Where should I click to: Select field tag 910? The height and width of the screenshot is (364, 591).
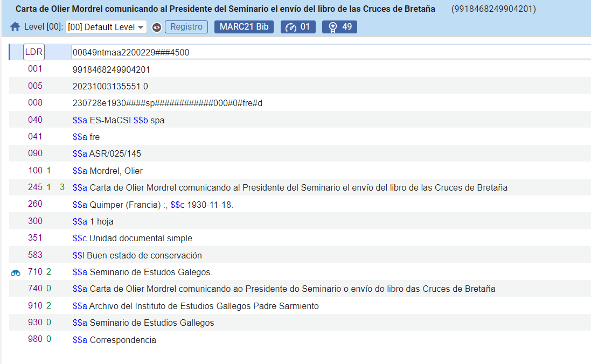35,306
